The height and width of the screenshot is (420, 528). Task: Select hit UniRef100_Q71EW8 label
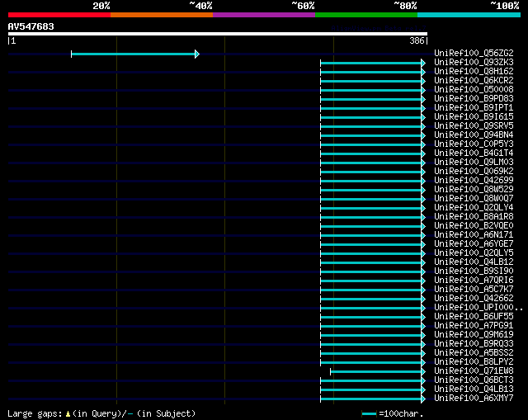(474, 371)
